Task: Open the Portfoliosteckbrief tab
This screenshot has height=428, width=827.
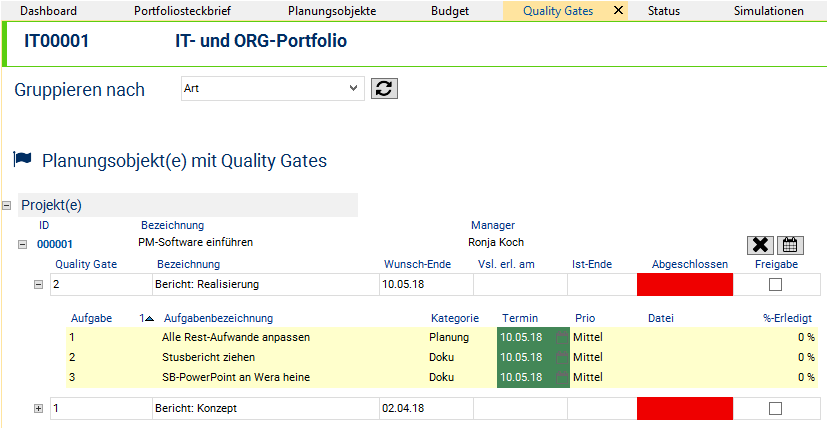Action: pyautogui.click(x=180, y=11)
